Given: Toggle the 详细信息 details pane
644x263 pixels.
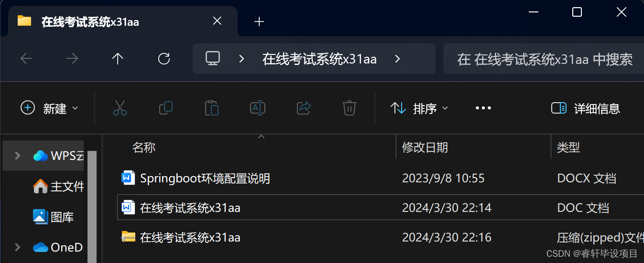Looking at the screenshot, I should click(x=586, y=108).
